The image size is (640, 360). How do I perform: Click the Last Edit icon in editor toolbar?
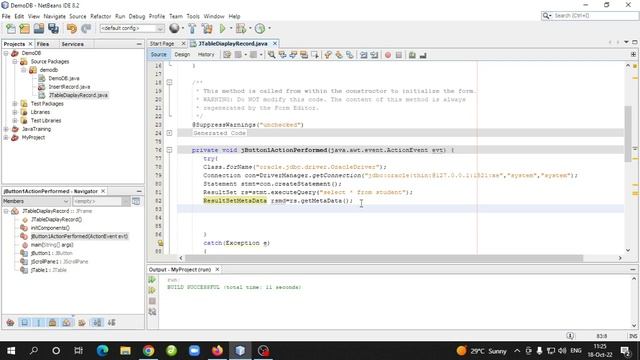click(x=227, y=55)
